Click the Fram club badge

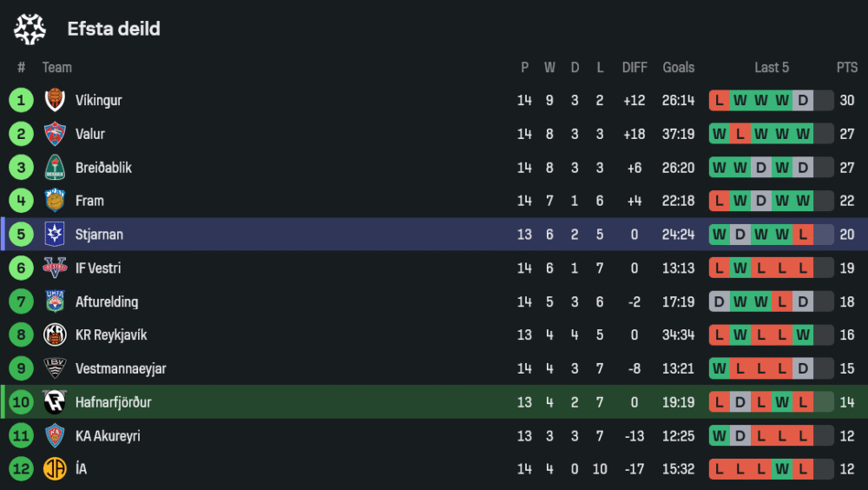pos(55,201)
